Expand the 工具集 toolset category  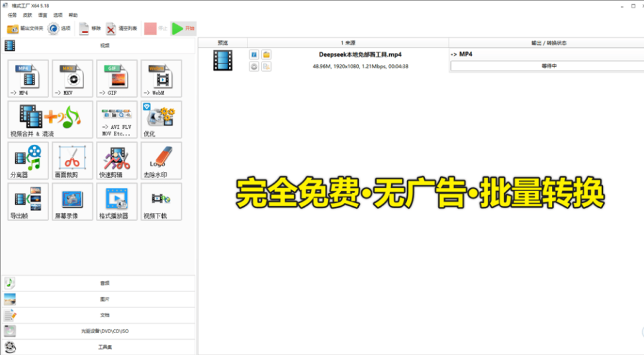coord(99,347)
